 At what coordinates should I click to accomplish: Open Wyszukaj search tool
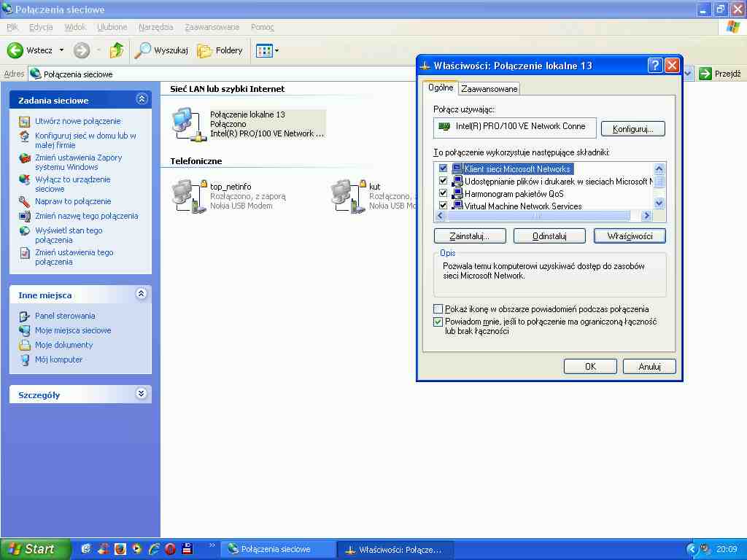click(x=161, y=50)
